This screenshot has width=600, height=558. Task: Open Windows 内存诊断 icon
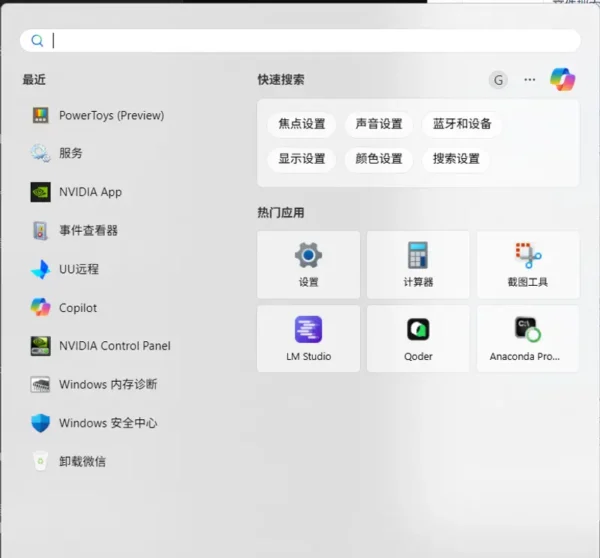click(40, 384)
